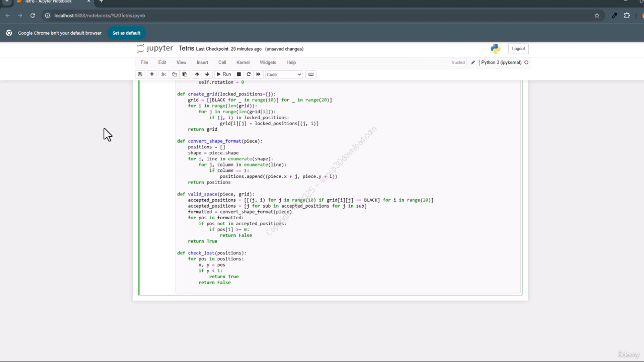Interrupt the kernel with stop icon
Image resolution: width=644 pixels, height=362 pixels.
click(239, 74)
